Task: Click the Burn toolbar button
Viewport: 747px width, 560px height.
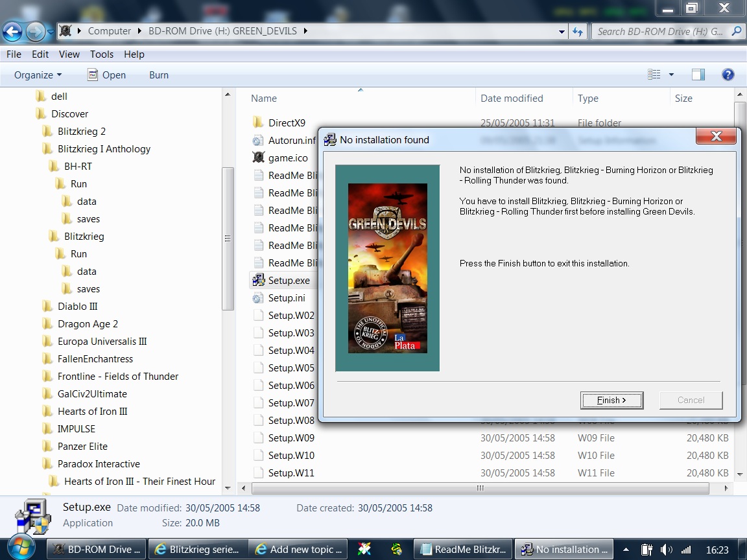Action: tap(159, 75)
